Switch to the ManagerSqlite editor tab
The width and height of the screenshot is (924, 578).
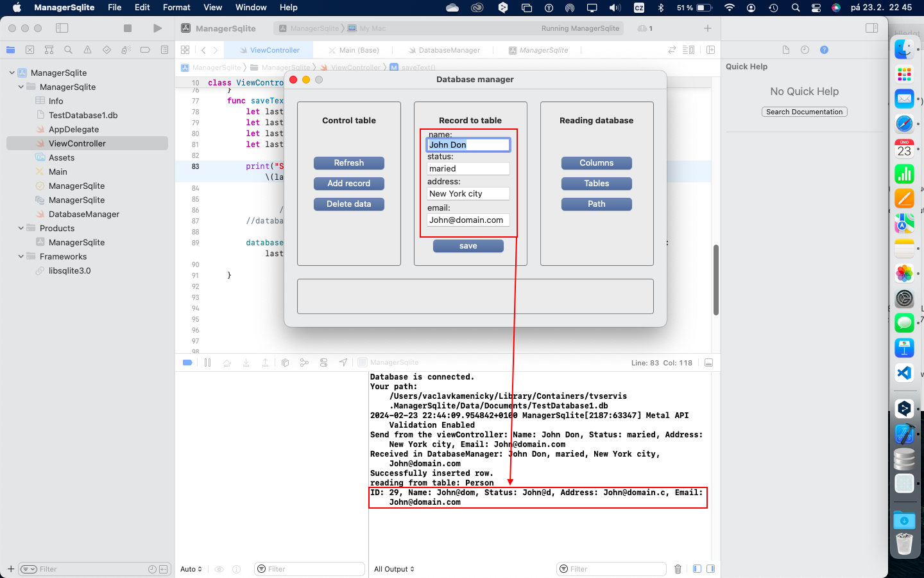tap(538, 50)
